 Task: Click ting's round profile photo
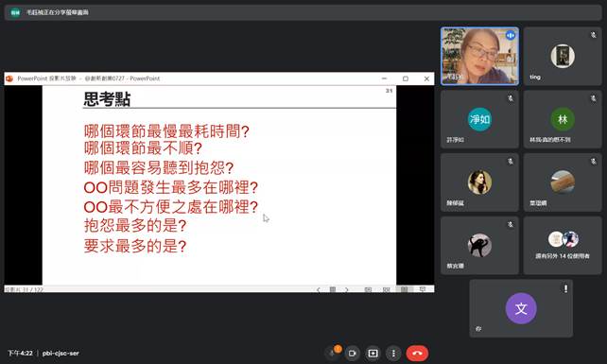pyautogui.click(x=563, y=56)
